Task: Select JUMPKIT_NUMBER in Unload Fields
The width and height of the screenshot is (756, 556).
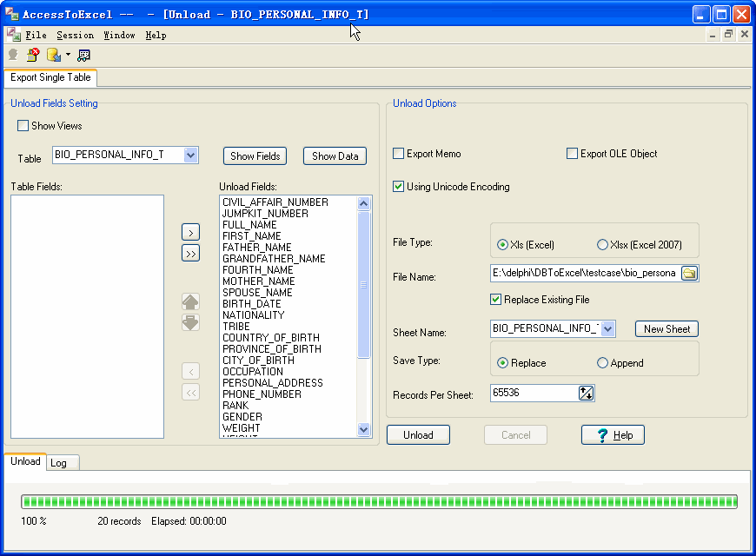Action: pos(265,214)
